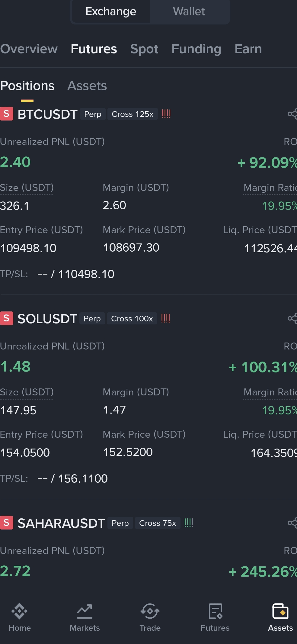Tap the red ADL indicator bars on BTCUSDT
Viewport: 297px width, 644px height.
click(166, 114)
